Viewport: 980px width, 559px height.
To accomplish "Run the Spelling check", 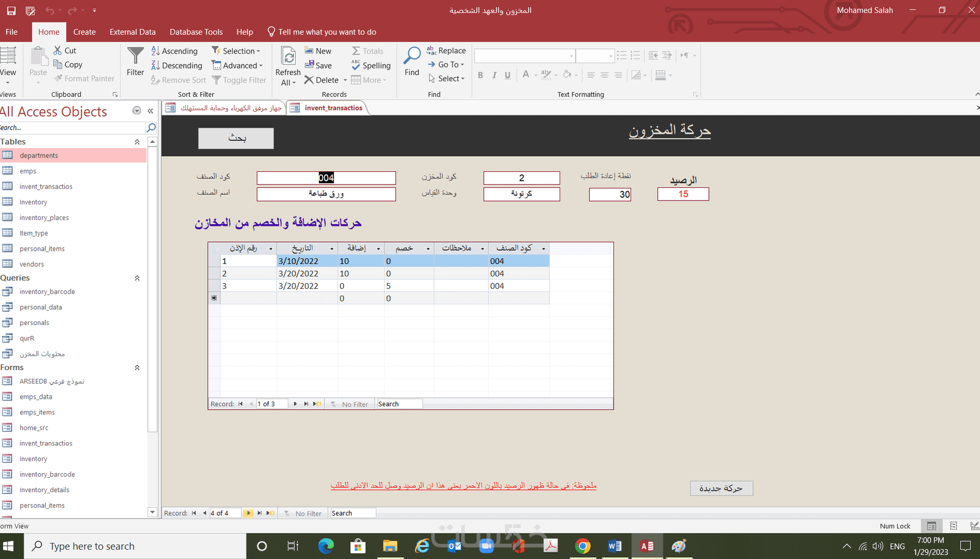I will pyautogui.click(x=371, y=65).
